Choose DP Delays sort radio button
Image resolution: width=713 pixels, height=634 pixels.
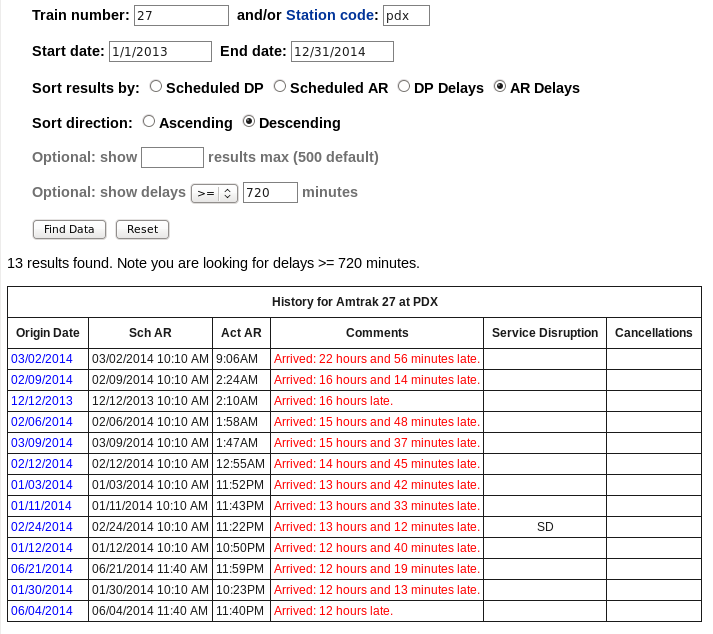[404, 86]
